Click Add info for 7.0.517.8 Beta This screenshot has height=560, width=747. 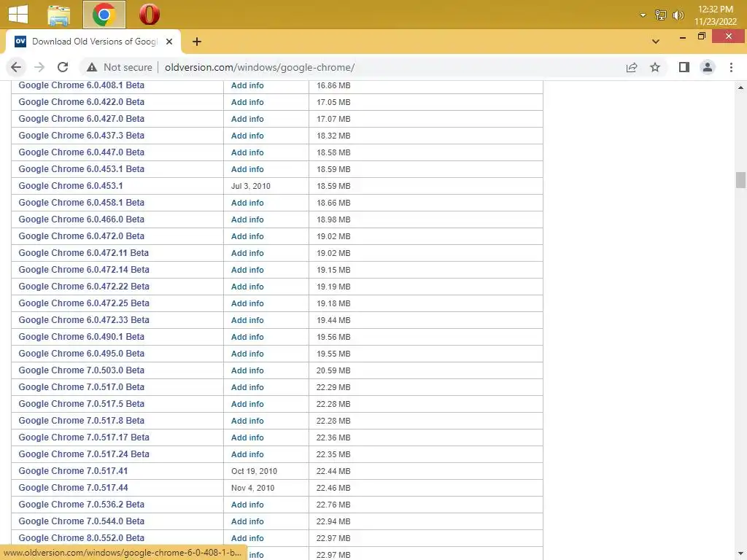[247, 421]
